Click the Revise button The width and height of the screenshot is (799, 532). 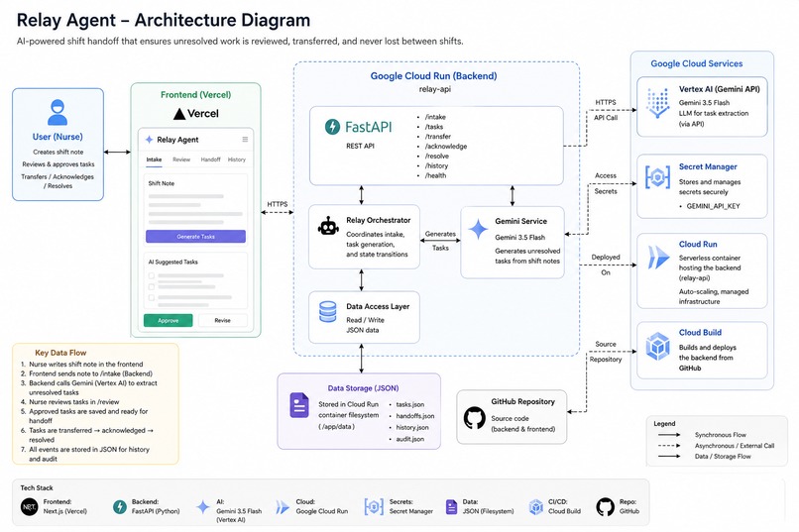pos(223,320)
